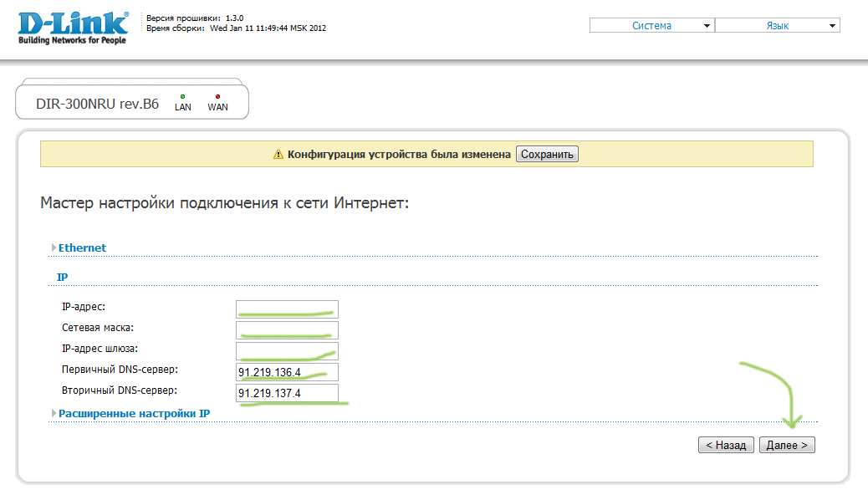868x500 pixels.
Task: Click the Первичный DNS-сервер field
Action: [x=287, y=372]
